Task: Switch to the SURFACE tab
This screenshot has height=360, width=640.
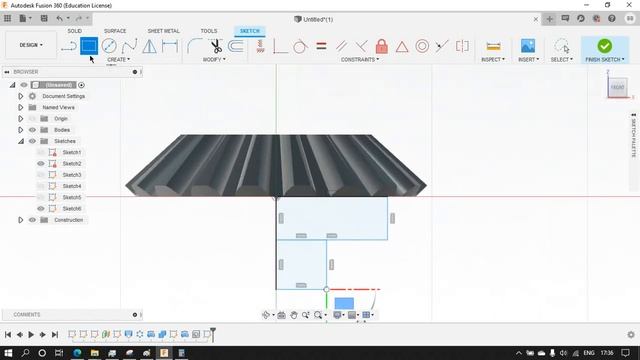Action: pos(115,31)
